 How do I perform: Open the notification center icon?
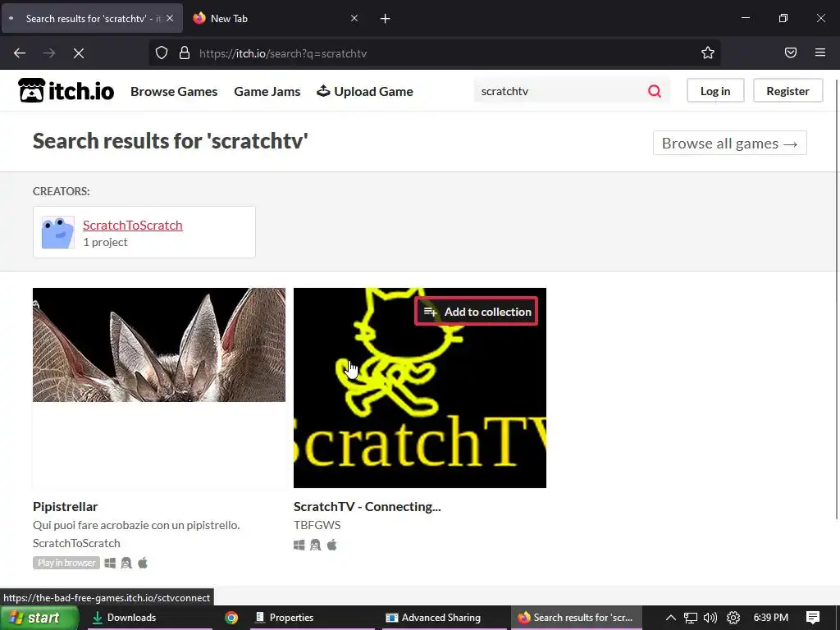coord(813,618)
